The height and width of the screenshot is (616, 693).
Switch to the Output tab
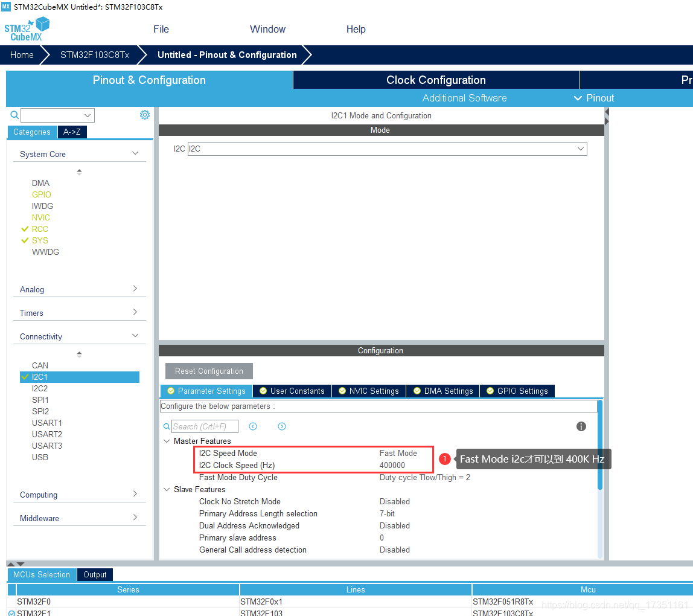click(x=95, y=574)
